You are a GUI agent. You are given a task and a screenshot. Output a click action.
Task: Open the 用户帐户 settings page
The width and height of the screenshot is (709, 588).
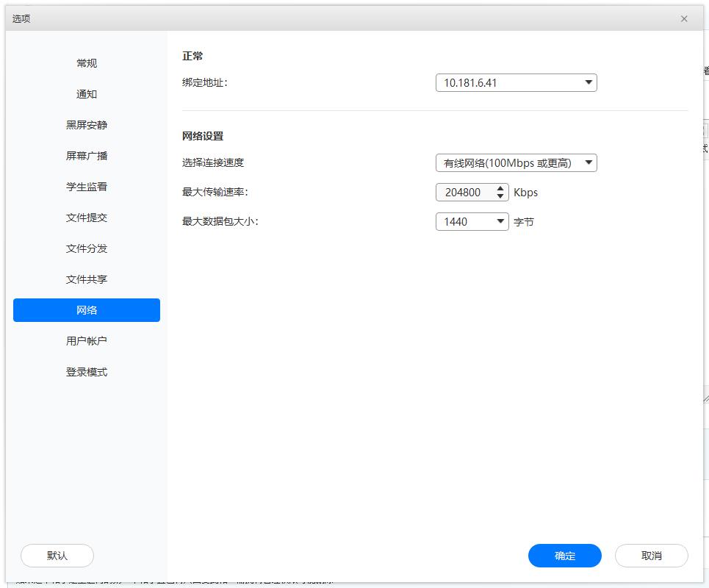point(87,341)
